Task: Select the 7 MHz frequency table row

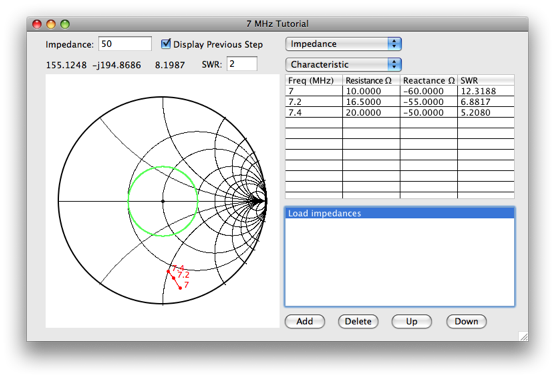Action: point(400,91)
